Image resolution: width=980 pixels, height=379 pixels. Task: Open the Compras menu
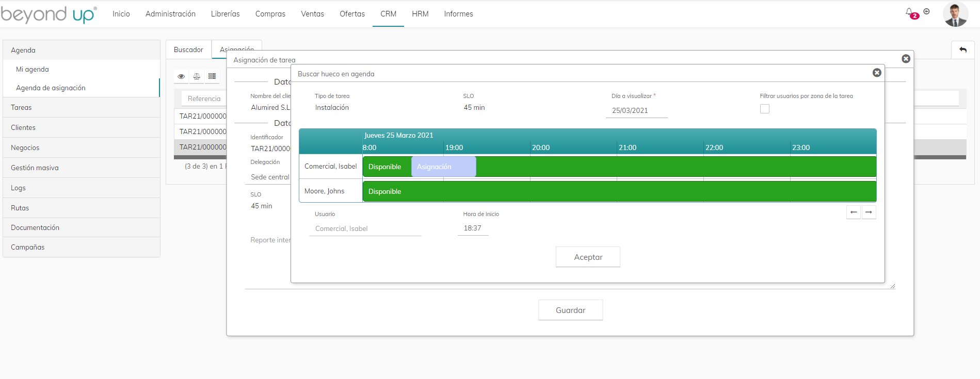[270, 14]
